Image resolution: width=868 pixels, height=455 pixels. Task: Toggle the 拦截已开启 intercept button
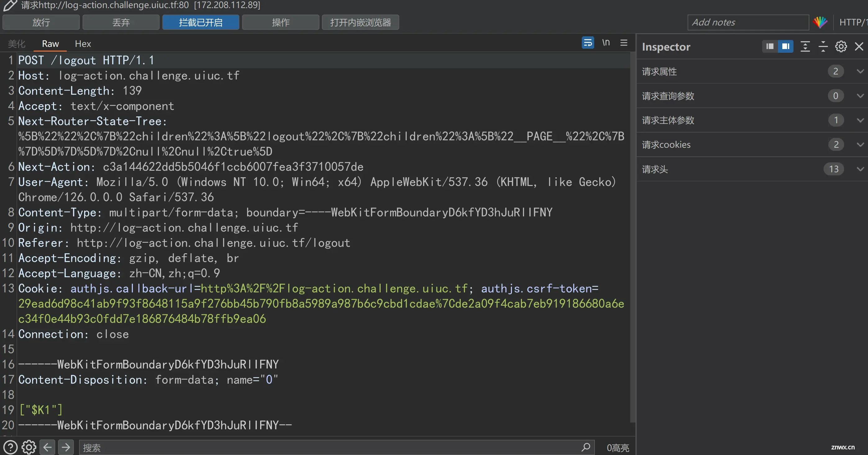(201, 22)
